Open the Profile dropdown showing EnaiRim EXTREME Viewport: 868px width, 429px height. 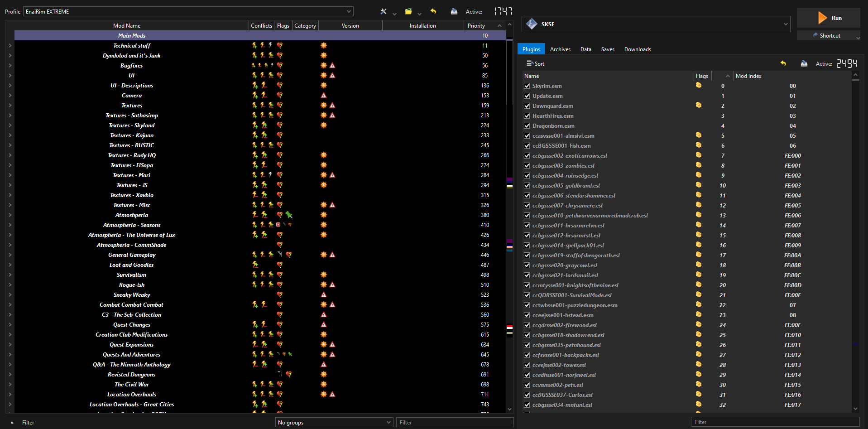tap(188, 12)
